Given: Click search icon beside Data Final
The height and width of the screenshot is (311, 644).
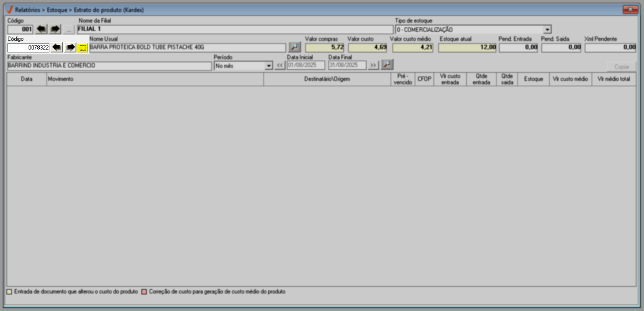Looking at the screenshot, I should [387, 65].
